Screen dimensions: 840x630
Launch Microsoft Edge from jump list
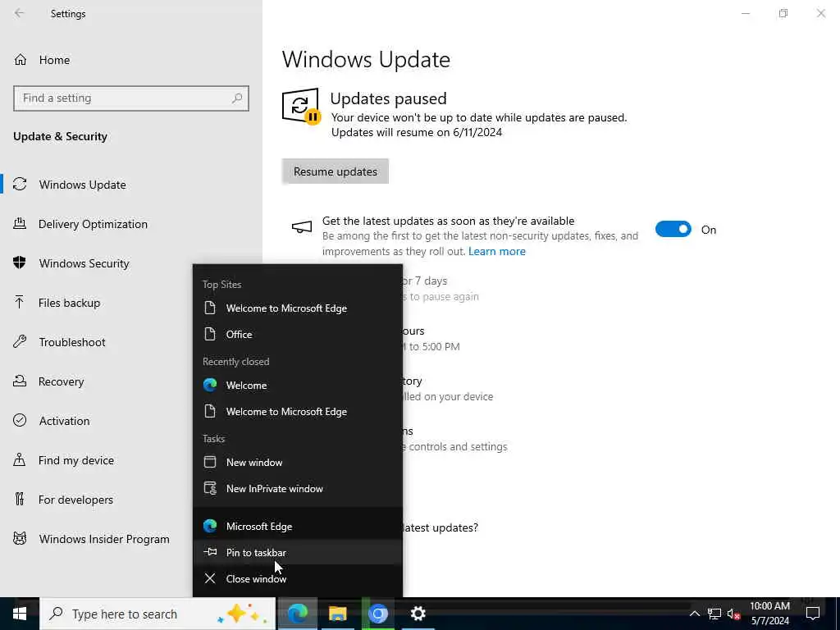tap(297, 526)
